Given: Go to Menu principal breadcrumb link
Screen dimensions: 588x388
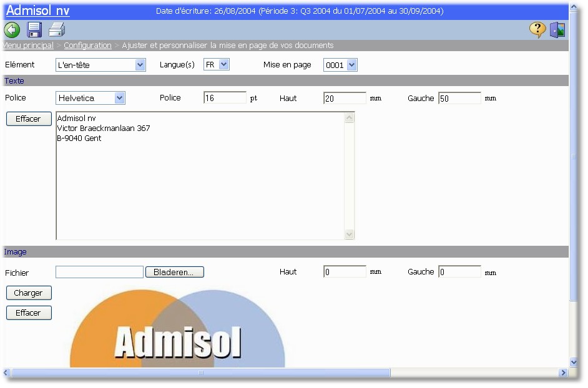Looking at the screenshot, I should pyautogui.click(x=27, y=46).
